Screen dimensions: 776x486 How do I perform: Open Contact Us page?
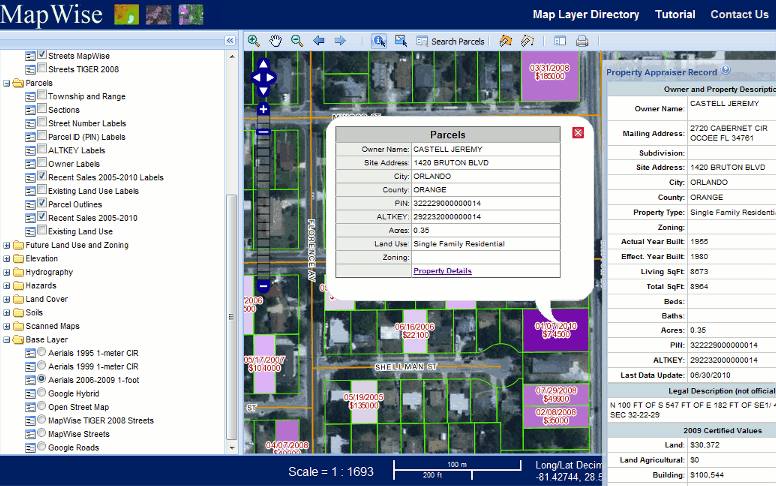tap(739, 14)
